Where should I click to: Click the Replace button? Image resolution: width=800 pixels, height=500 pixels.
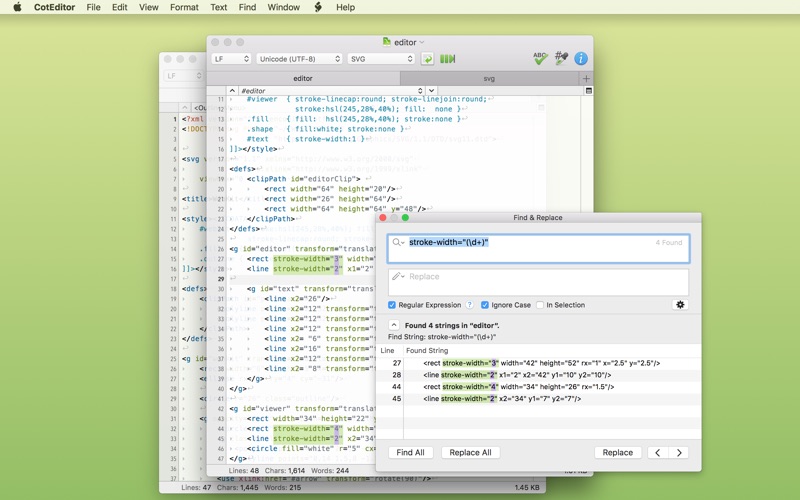617,453
